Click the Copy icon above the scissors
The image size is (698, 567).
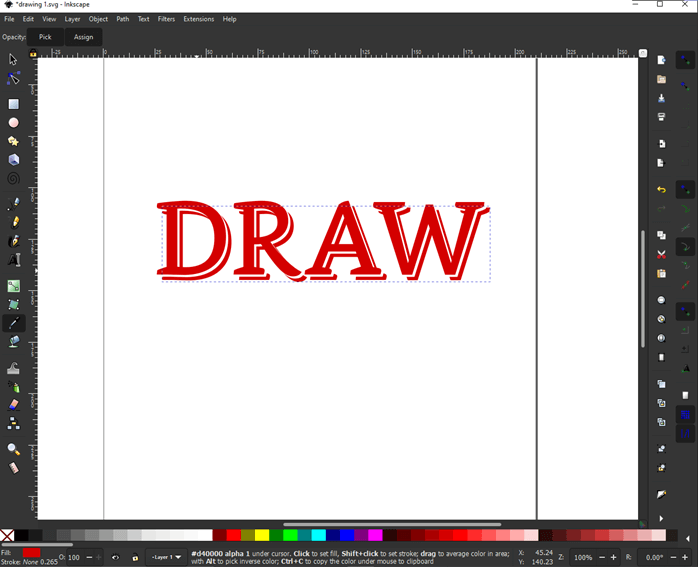(661, 235)
